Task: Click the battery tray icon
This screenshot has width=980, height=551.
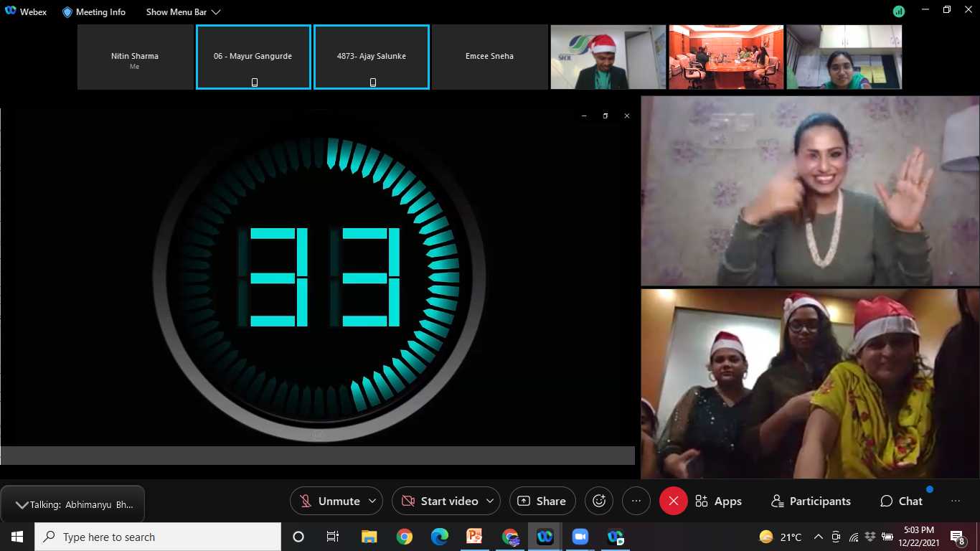Action: [x=888, y=537]
